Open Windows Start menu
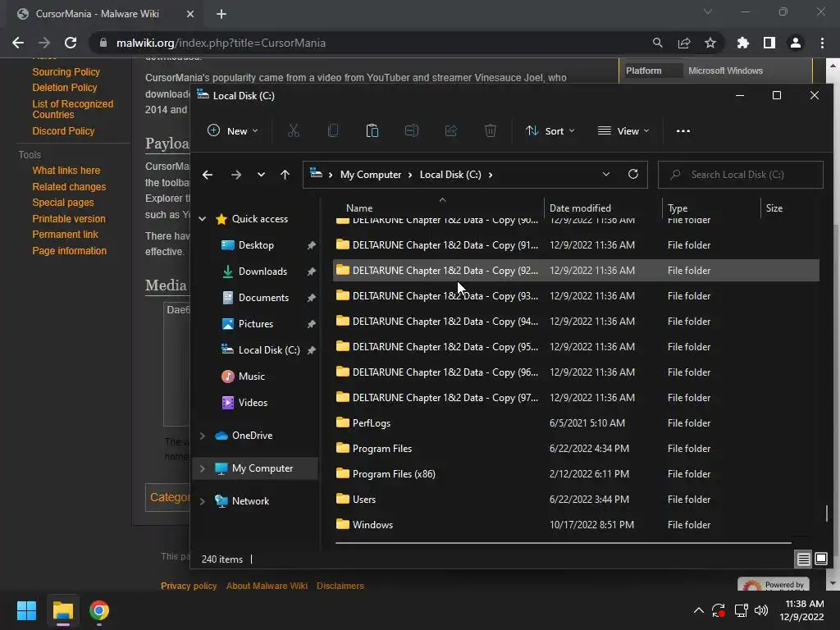Viewport: 840px width, 630px height. (26, 610)
